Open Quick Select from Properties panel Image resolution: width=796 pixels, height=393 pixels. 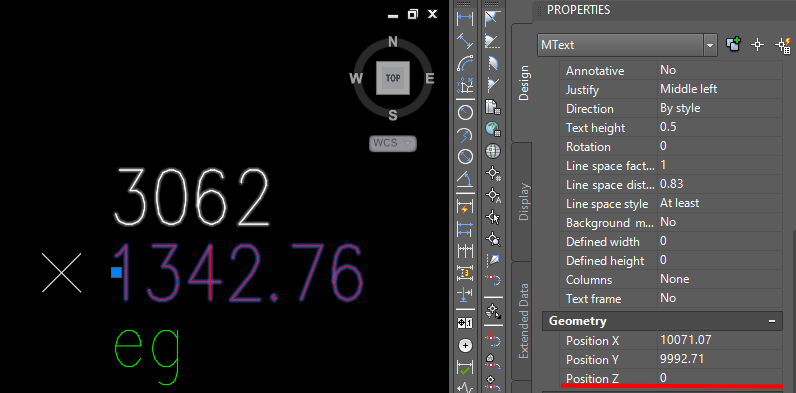783,45
